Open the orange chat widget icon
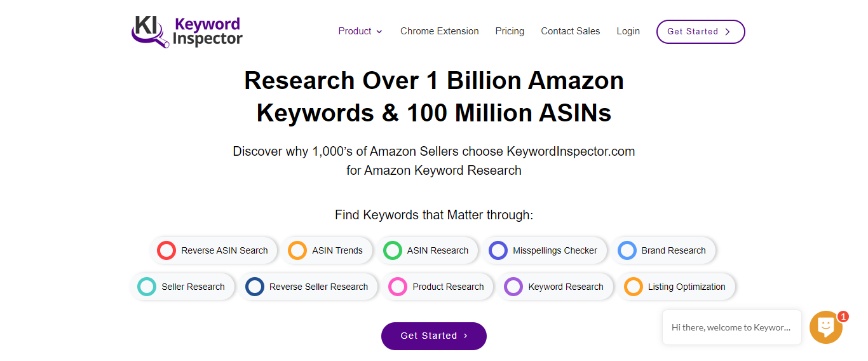This screenshot has height=361, width=868. [x=825, y=327]
